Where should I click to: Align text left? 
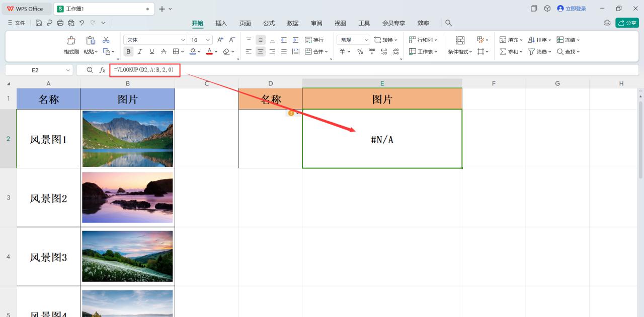pos(249,51)
